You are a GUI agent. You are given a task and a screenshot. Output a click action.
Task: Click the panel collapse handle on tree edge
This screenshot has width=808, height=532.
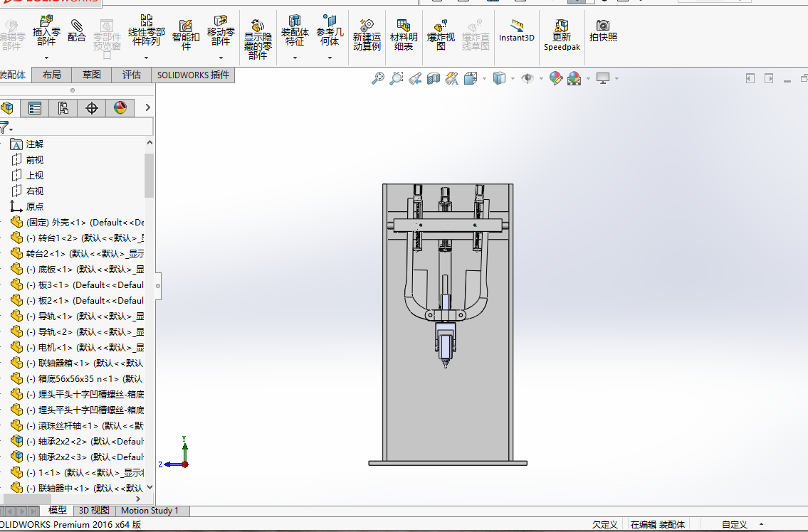tap(158, 286)
